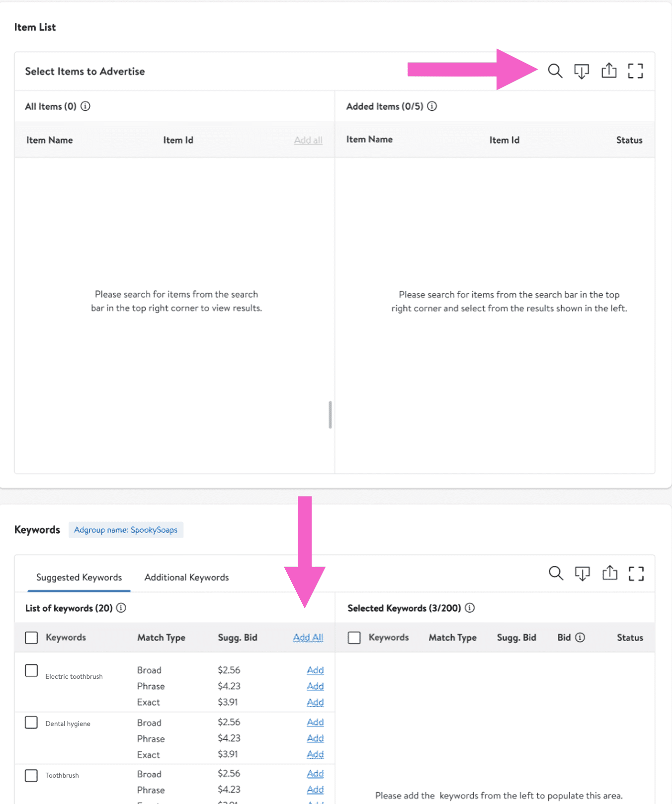Click download icon in Item List toolbar
672x804 pixels.
582,71
